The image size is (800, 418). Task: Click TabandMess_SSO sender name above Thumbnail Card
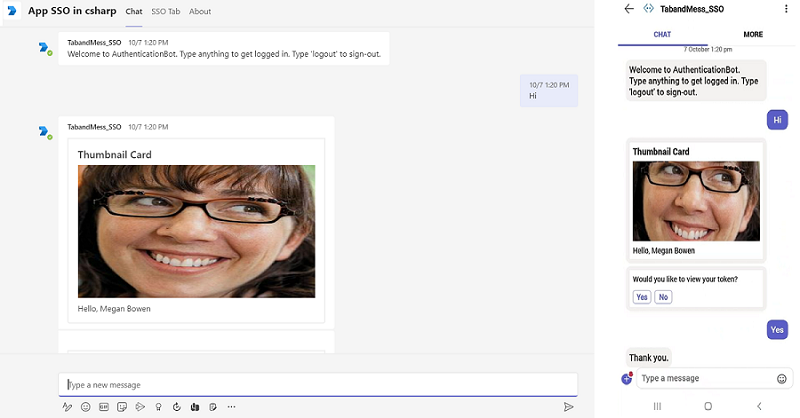[94, 127]
